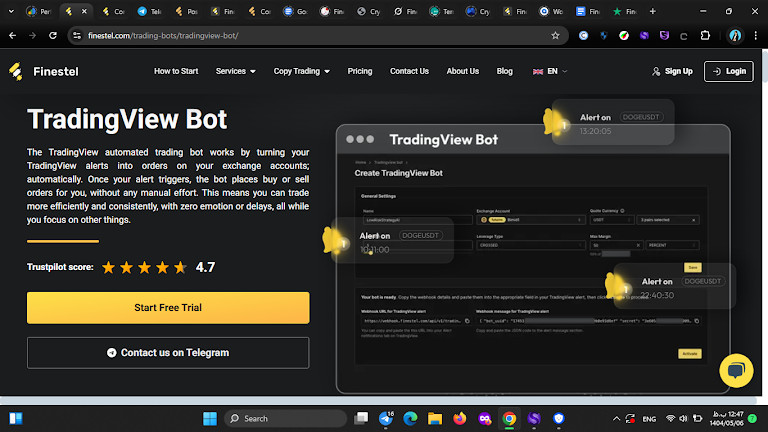Open the Pricing page
Screen dimensions: 768x432
pos(360,71)
